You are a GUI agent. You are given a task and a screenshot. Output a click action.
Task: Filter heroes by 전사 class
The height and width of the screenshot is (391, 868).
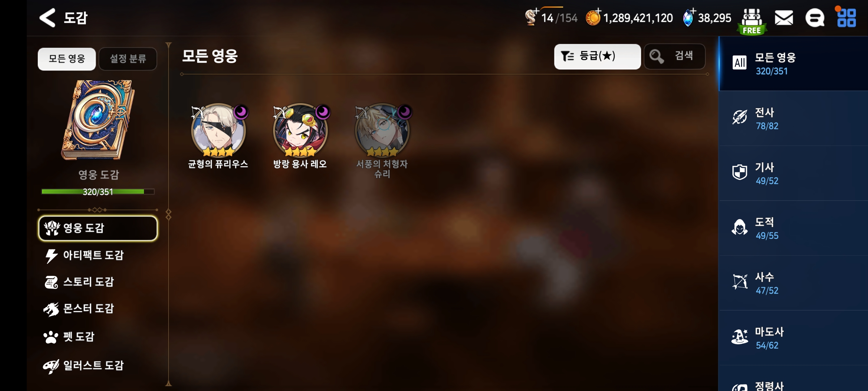pos(793,118)
